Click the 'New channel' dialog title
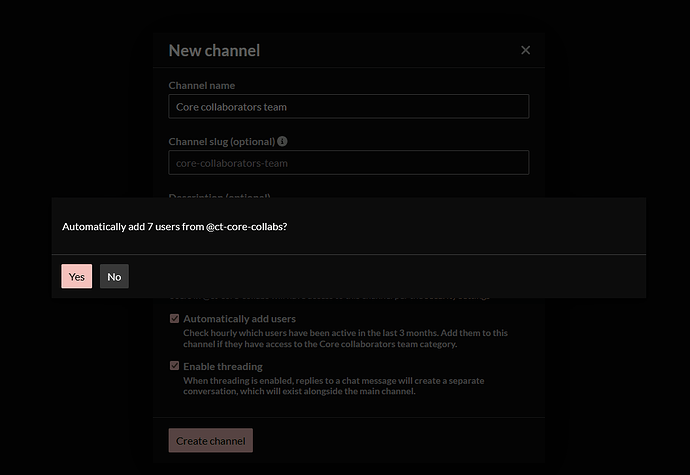Viewport: 690px width, 475px height. (x=214, y=51)
